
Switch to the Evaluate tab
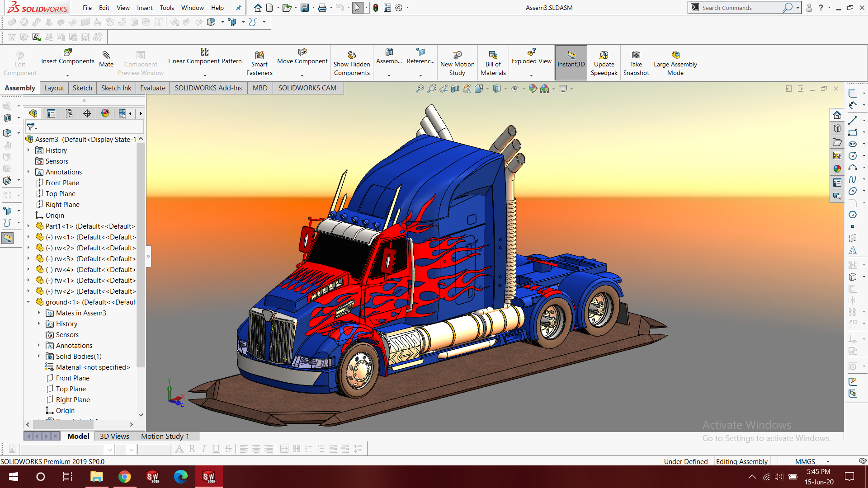(x=152, y=88)
